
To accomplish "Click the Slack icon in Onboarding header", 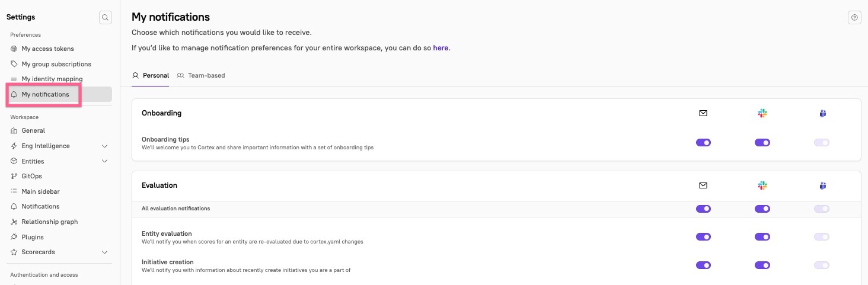I will pyautogui.click(x=762, y=113).
